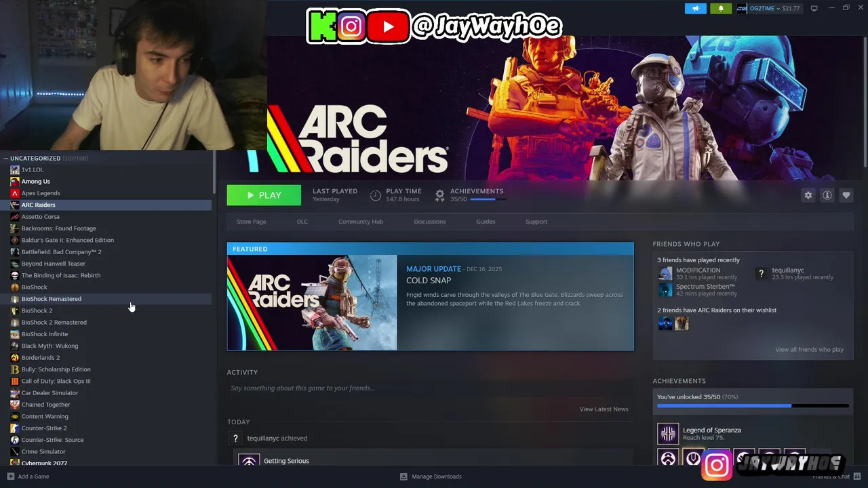Open View Latest News link
868x488 pixels.
pos(604,409)
